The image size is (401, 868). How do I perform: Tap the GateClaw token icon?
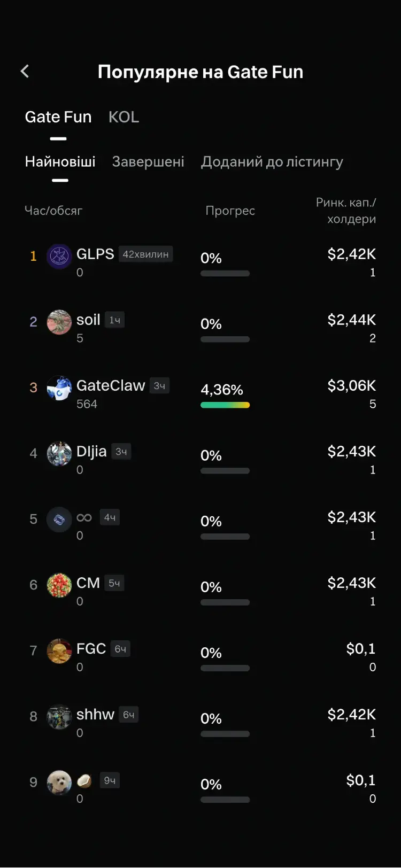59,388
